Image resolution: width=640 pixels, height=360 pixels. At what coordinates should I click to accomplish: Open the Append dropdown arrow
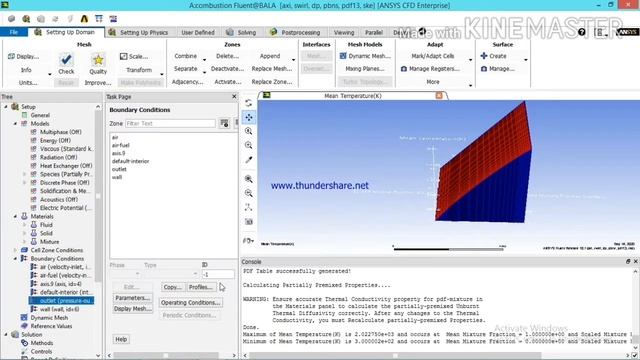(x=293, y=60)
